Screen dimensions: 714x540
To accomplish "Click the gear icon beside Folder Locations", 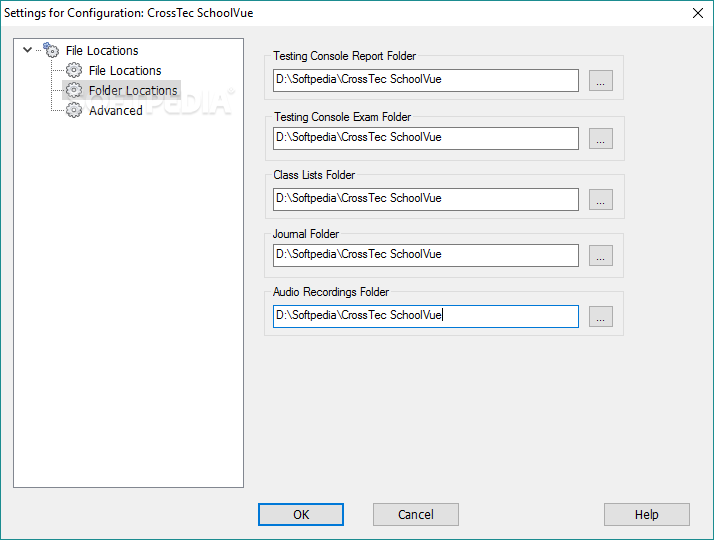I will pos(74,90).
